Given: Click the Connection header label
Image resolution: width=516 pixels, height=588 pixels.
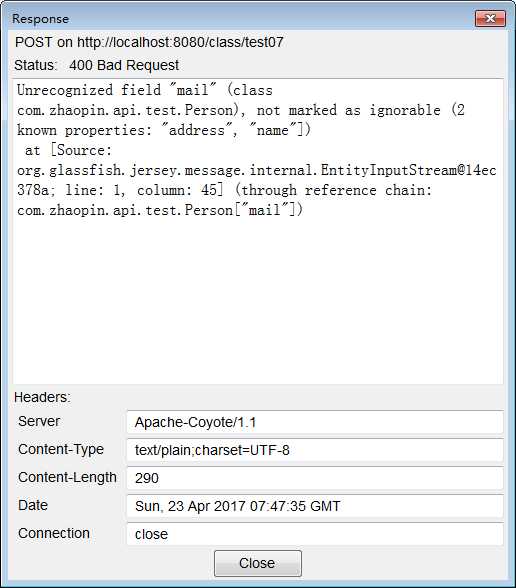Looking at the screenshot, I should pyautogui.click(x=54, y=533).
